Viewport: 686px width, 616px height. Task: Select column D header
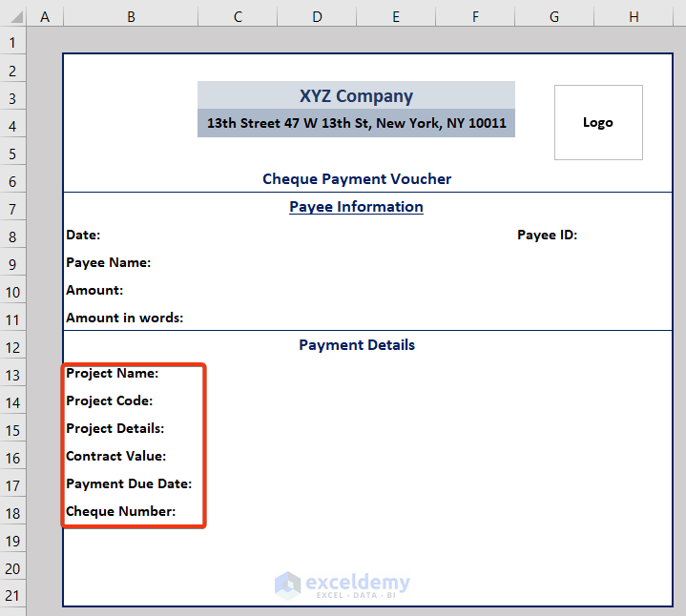point(317,16)
